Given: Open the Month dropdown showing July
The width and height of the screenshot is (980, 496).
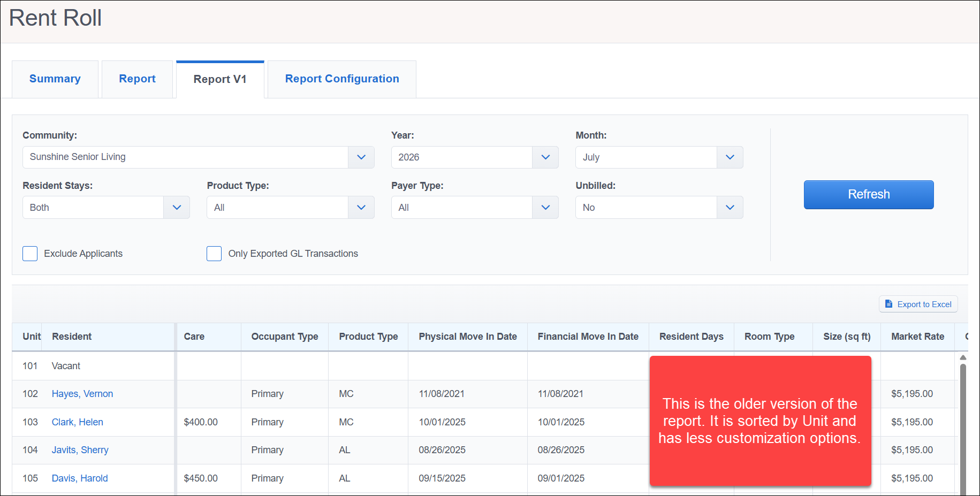Looking at the screenshot, I should tap(659, 157).
